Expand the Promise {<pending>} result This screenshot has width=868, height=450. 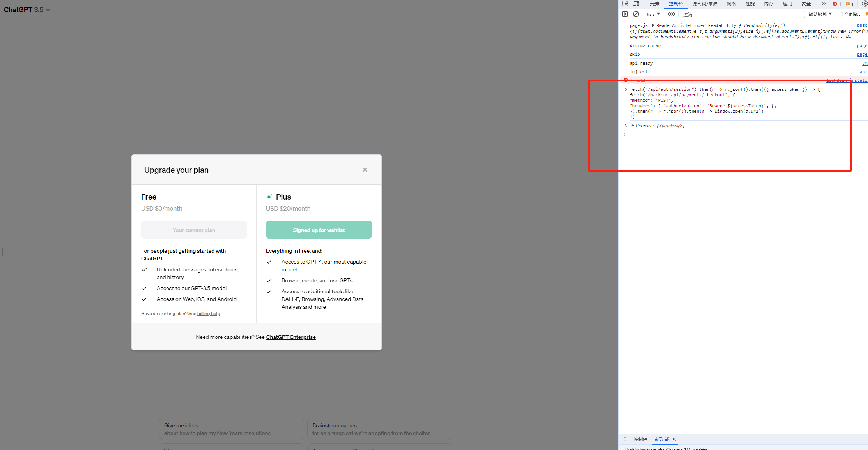pyautogui.click(x=632, y=126)
